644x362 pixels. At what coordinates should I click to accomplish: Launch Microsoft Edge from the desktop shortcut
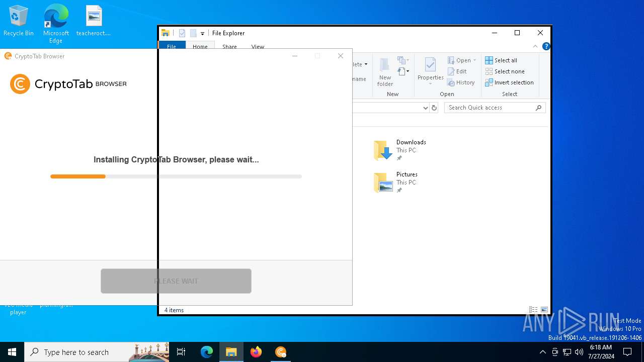coord(56,24)
